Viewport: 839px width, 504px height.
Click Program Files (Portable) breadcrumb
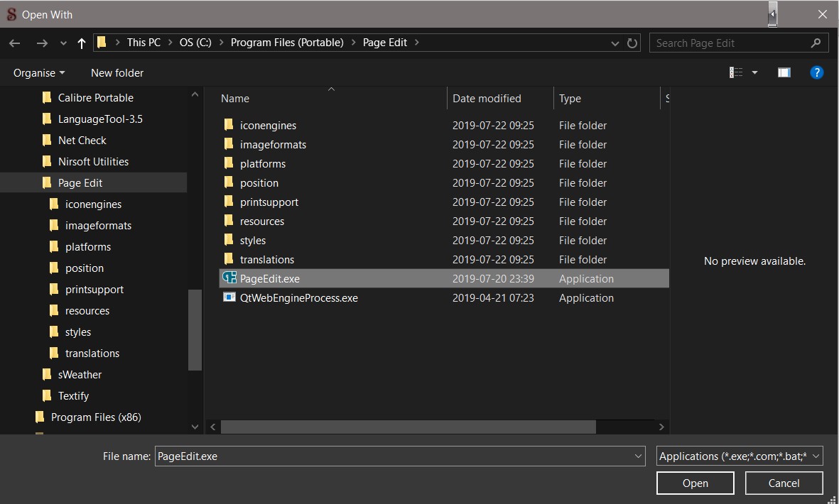[287, 43]
